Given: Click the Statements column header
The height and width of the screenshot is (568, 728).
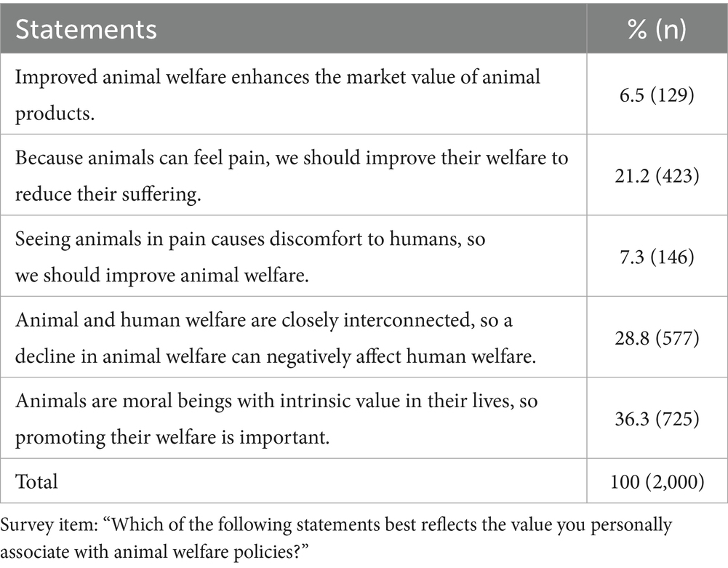Looking at the screenshot, I should pyautogui.click(x=87, y=29).
